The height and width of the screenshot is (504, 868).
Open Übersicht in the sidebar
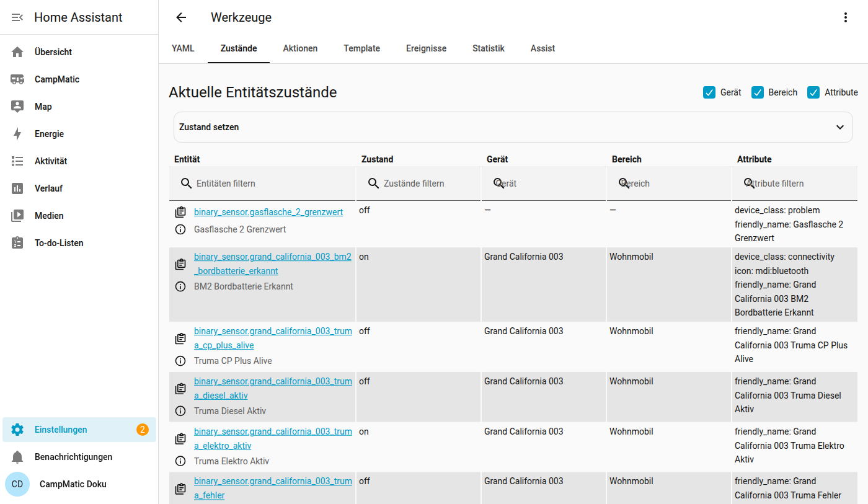coord(79,52)
